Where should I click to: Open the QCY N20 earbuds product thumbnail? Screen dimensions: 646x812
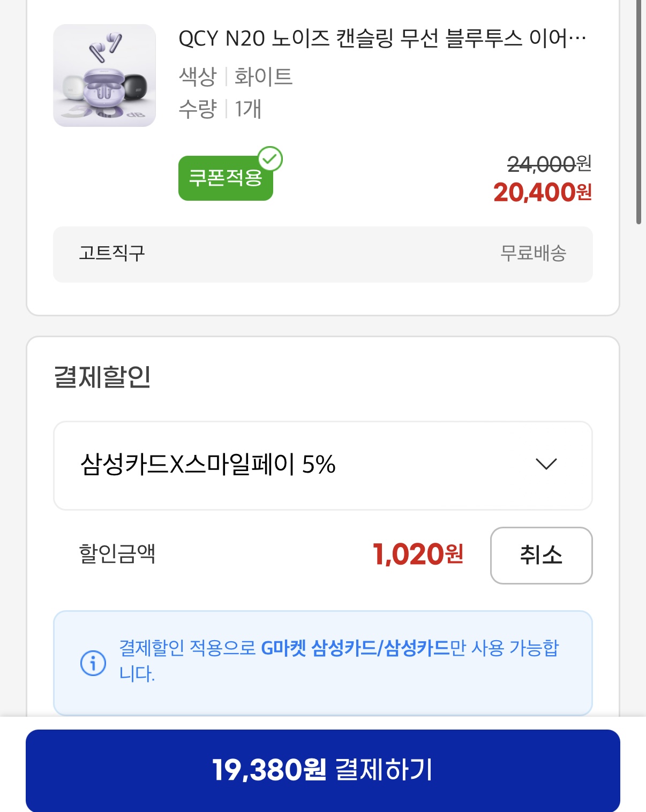[x=104, y=75]
